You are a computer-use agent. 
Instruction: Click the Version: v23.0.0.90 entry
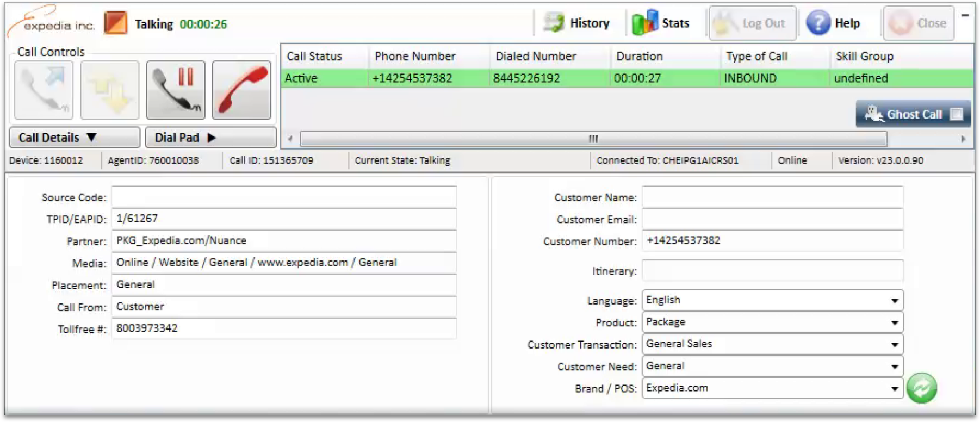coord(880,160)
